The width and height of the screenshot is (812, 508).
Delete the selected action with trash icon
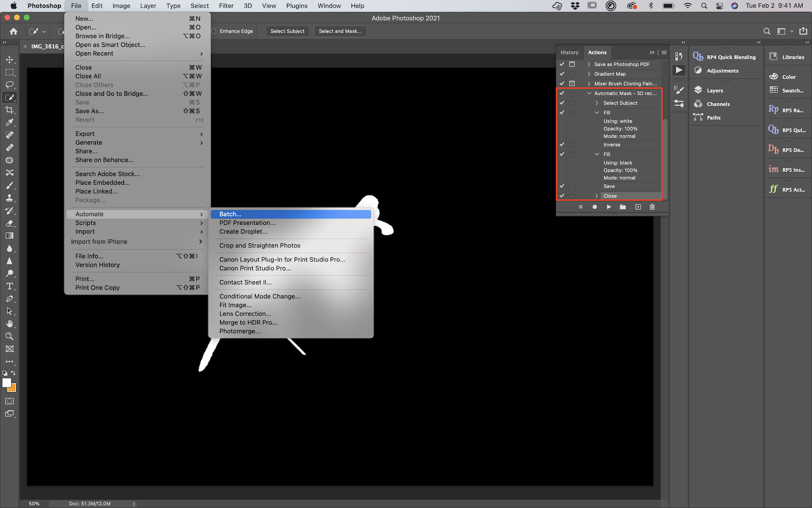pyautogui.click(x=652, y=207)
